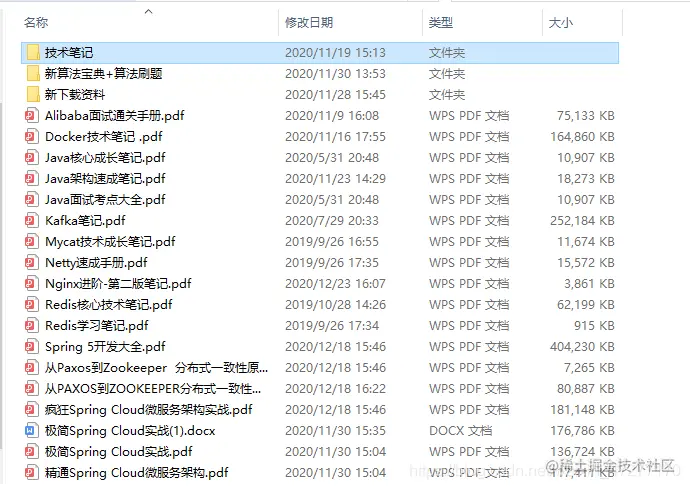Screen dimensions: 690x489
Task: Select the file name Redis学习笔记.pdf
Action: (x=97, y=326)
